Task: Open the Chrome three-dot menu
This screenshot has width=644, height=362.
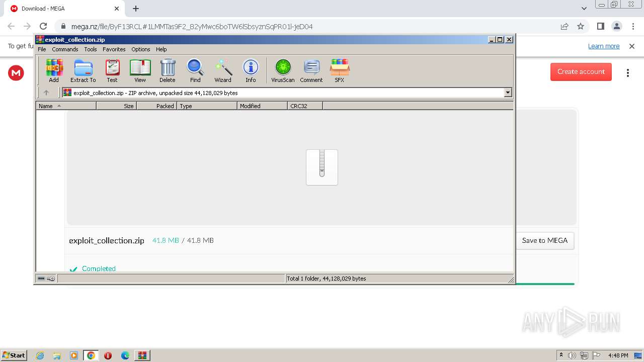Action: pos(633,26)
